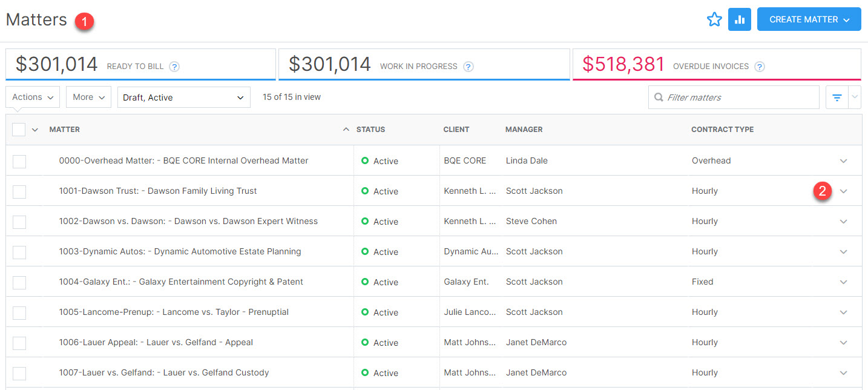The height and width of the screenshot is (390, 868).
Task: Open the Draft, Active status dropdown
Action: point(183,97)
